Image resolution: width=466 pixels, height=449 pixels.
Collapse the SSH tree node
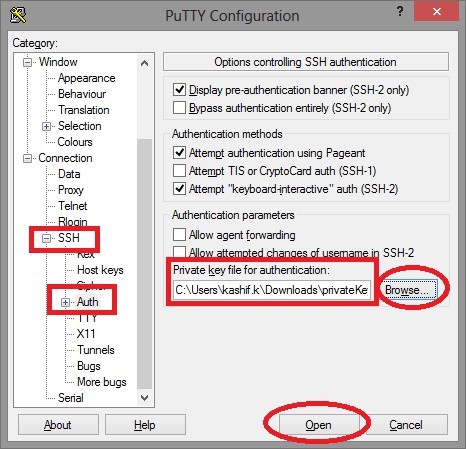point(46,238)
